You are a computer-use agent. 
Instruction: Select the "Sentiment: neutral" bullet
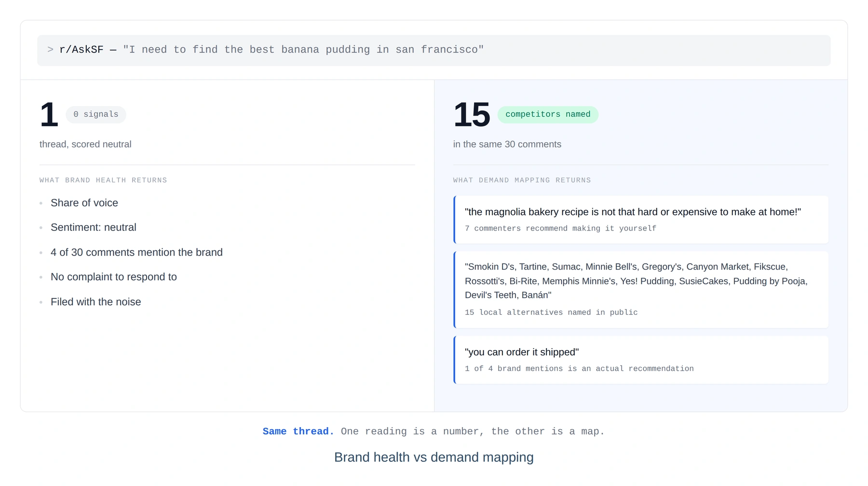click(x=94, y=228)
